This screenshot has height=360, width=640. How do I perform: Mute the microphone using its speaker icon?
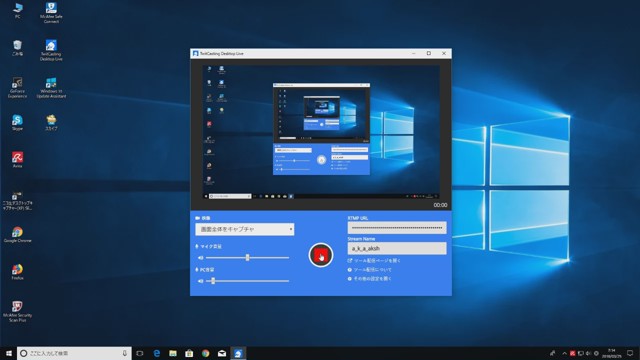pos(200,258)
